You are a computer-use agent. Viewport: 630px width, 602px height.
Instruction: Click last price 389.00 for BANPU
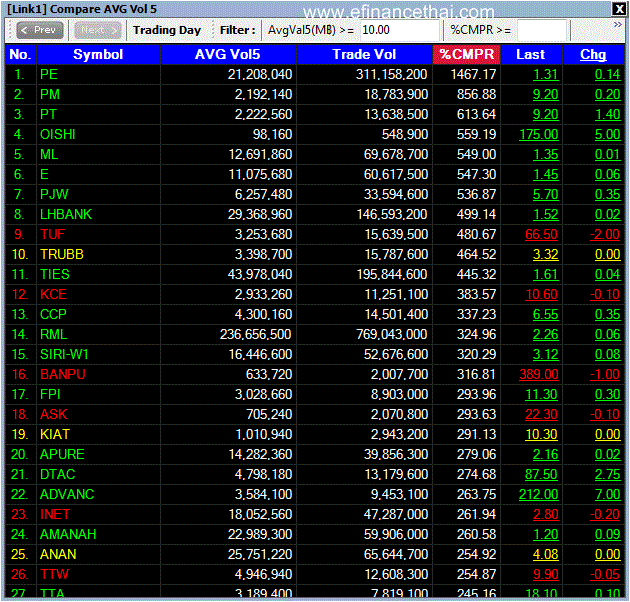(x=539, y=375)
